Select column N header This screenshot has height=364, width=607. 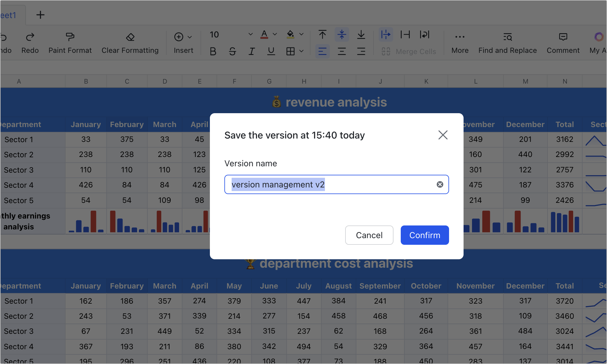click(x=565, y=81)
